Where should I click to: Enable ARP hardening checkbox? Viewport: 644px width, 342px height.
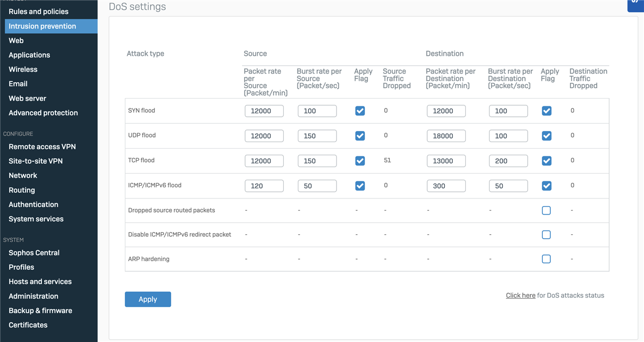pos(546,259)
